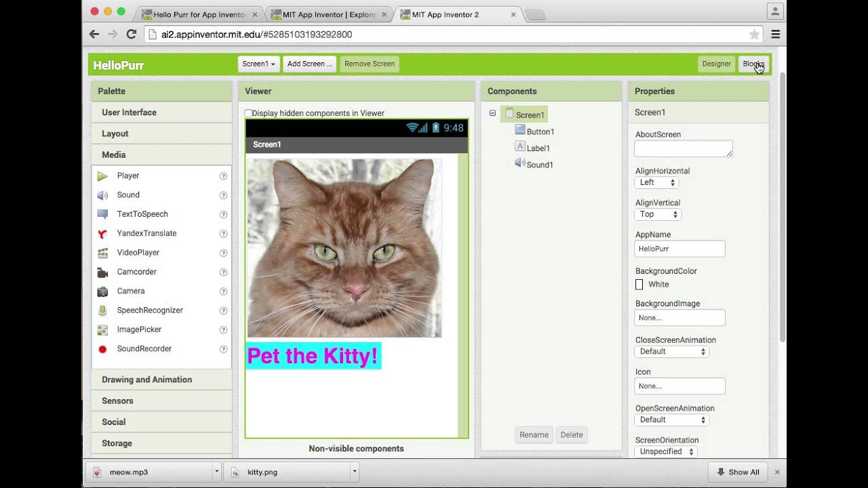
Task: Open help for SoundRecorder component
Action: click(x=223, y=349)
